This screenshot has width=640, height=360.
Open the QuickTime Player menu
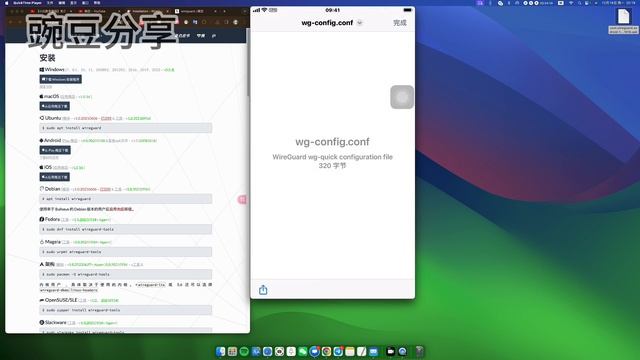click(x=27, y=3)
